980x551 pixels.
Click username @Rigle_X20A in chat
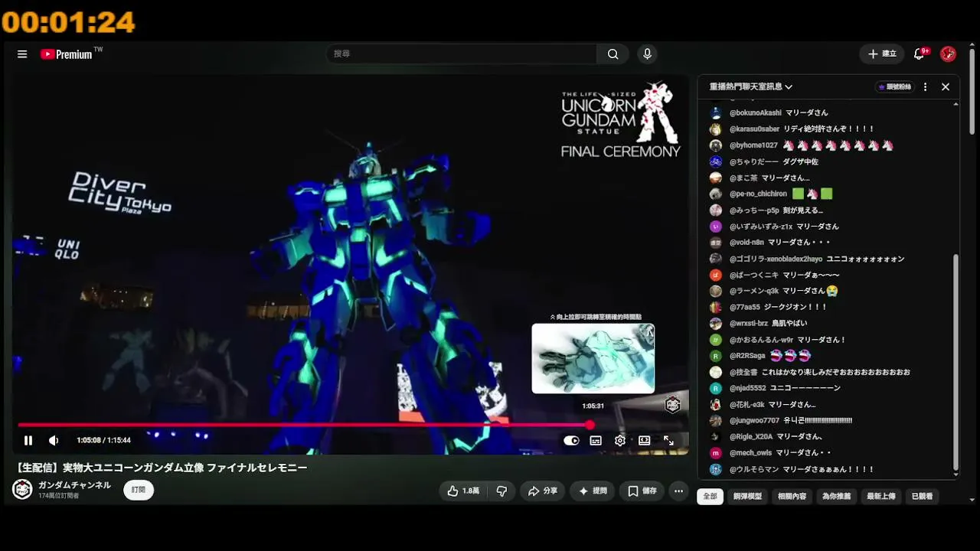click(751, 437)
